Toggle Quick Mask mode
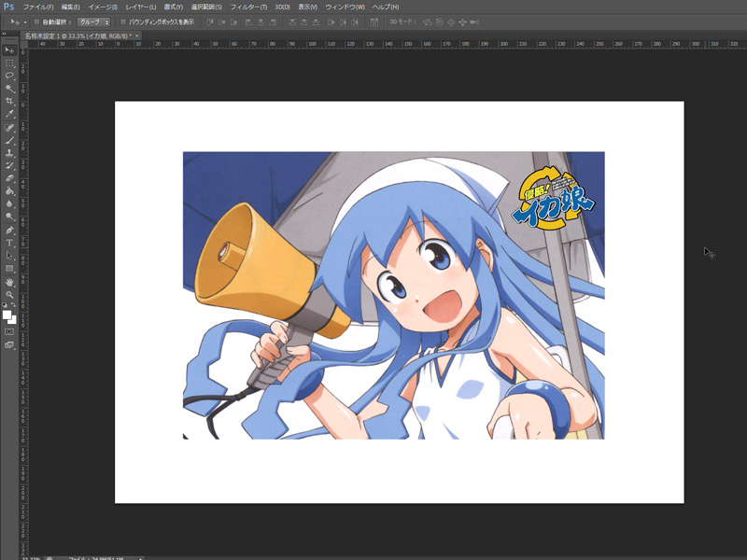Viewport: 747px width, 560px height. click(x=9, y=331)
